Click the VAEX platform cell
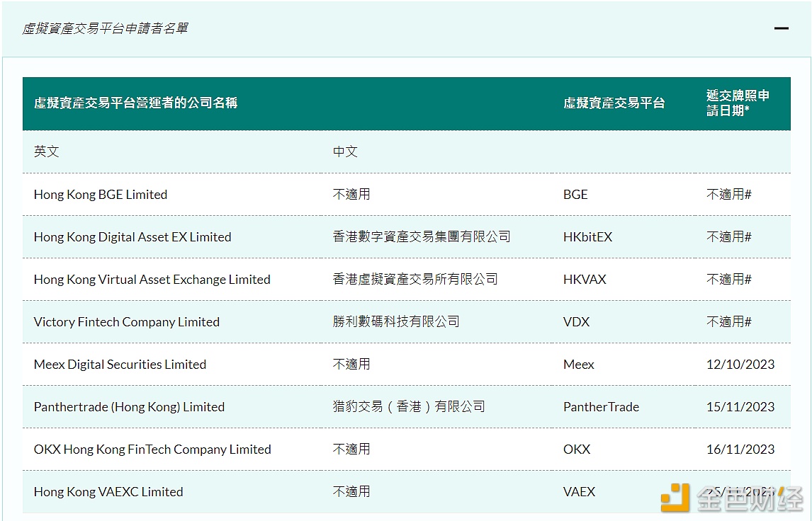The height and width of the screenshot is (521, 812). point(580,491)
